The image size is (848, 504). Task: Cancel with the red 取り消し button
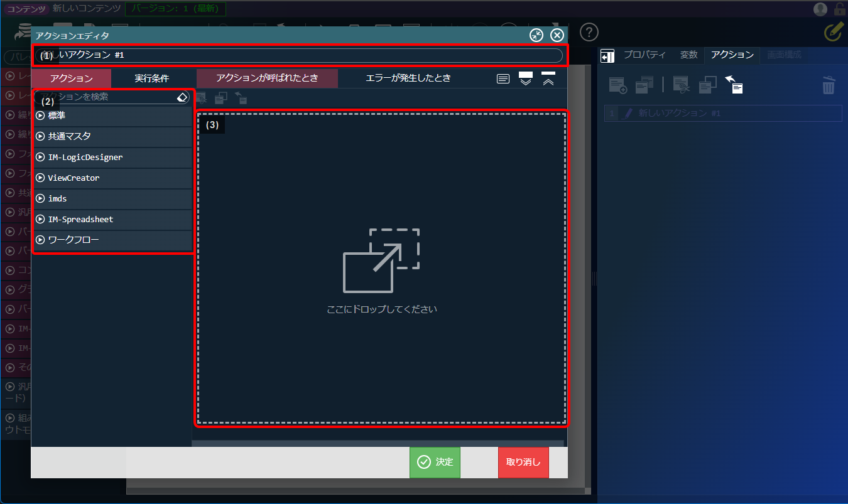pos(523,462)
